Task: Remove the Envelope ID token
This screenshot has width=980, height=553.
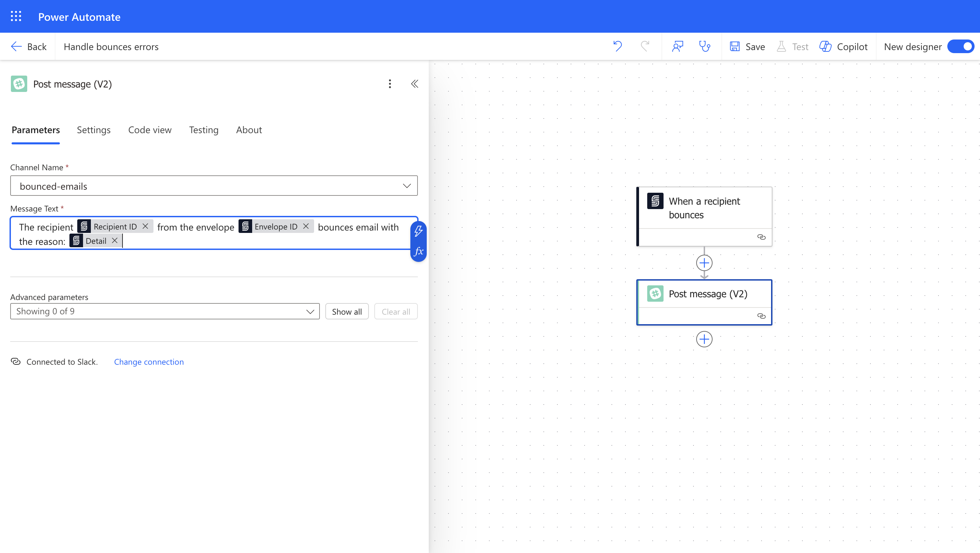Action: 306,226
